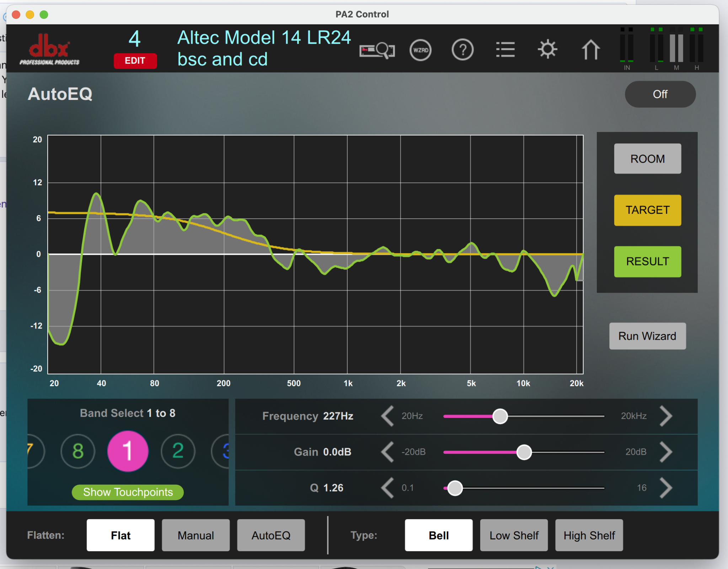Select the AutoEQ flatten mode
This screenshot has height=569, width=728.
[x=271, y=535]
